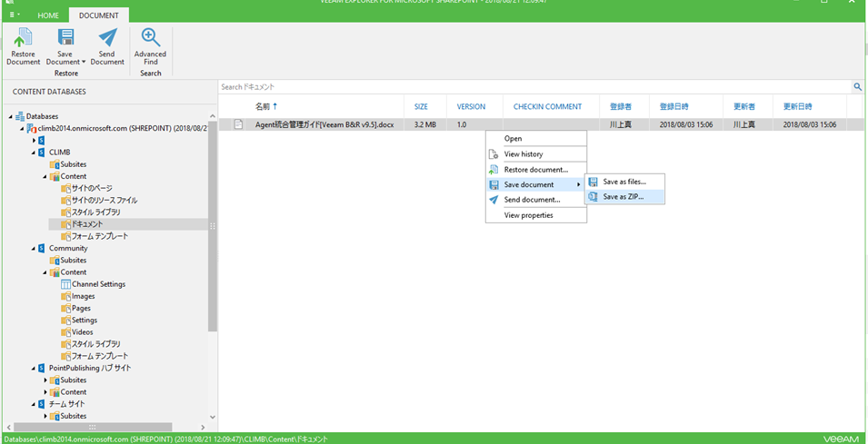Viewport: 868px width, 444px height.
Task: Choose View history from context menu
Action: point(536,154)
